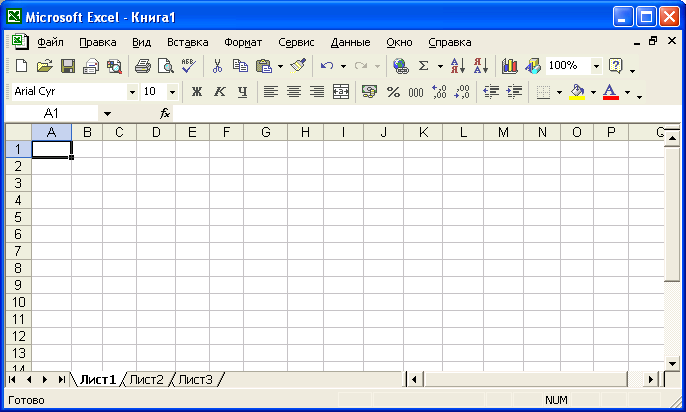
Task: Apply currency format icon
Action: click(x=369, y=92)
